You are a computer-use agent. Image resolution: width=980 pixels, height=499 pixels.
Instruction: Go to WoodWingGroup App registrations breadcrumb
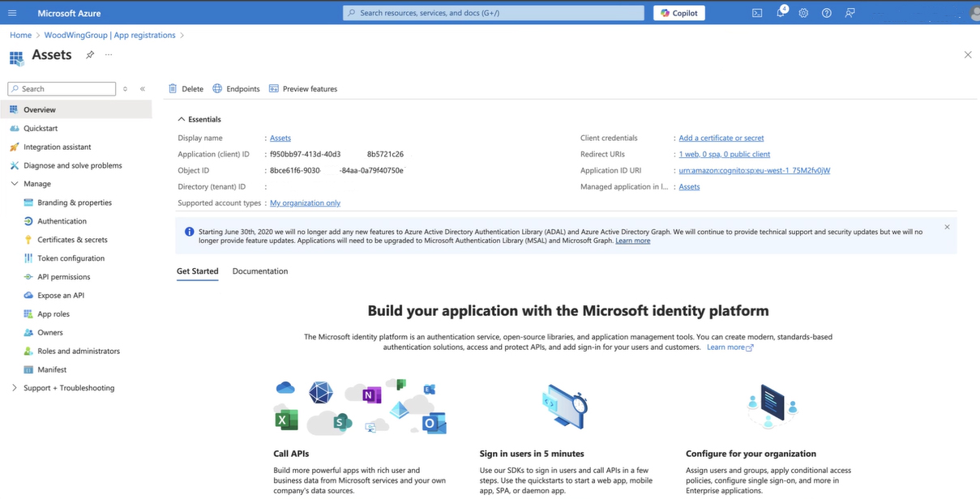click(110, 36)
